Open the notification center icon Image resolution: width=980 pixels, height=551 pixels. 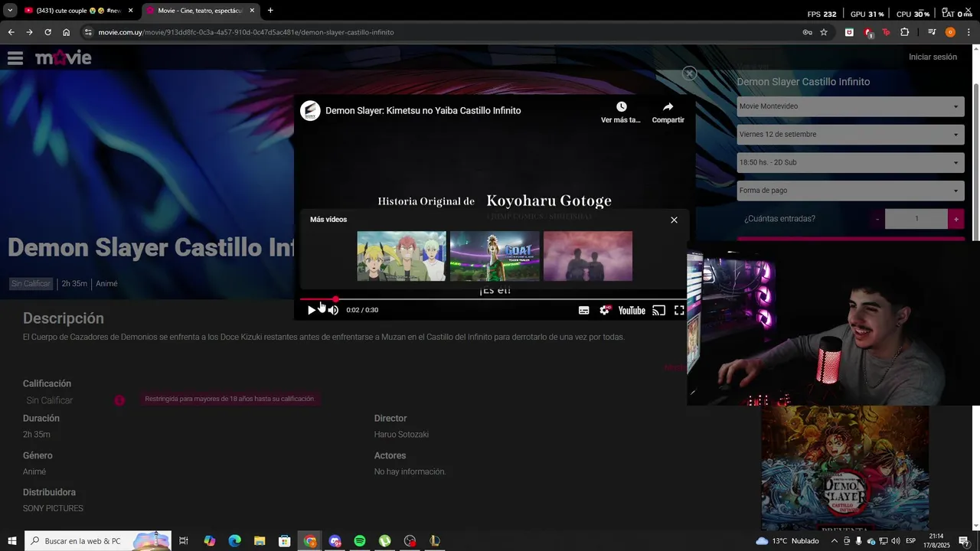coord(964,541)
